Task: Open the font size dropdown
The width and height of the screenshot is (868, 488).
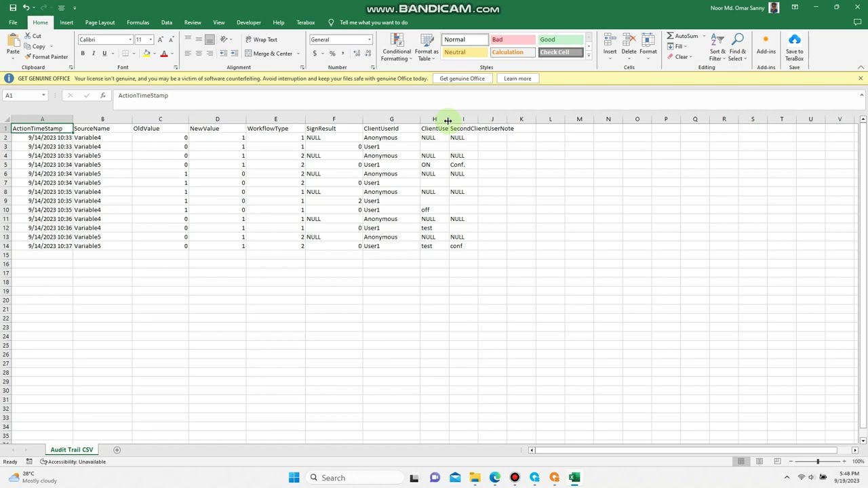Action: 151,39
